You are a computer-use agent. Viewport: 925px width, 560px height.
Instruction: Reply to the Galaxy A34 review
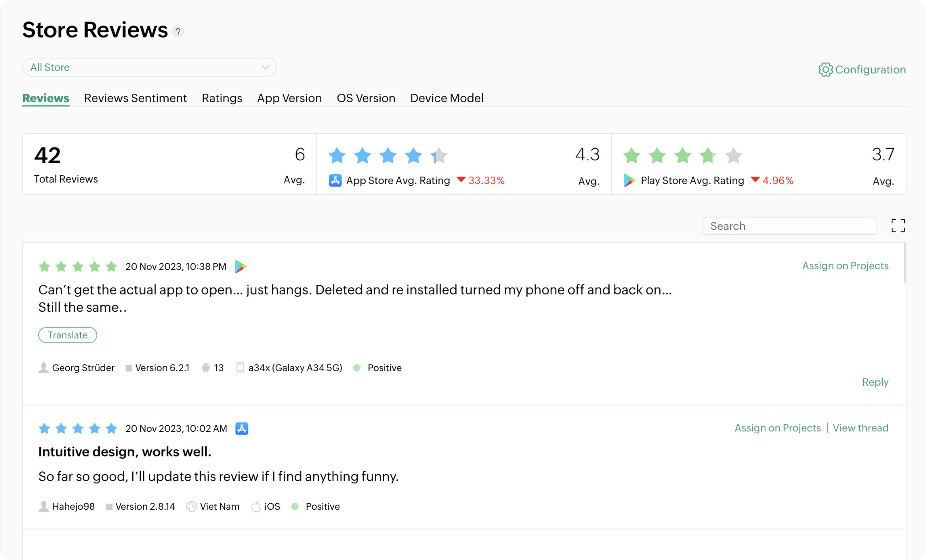875,382
